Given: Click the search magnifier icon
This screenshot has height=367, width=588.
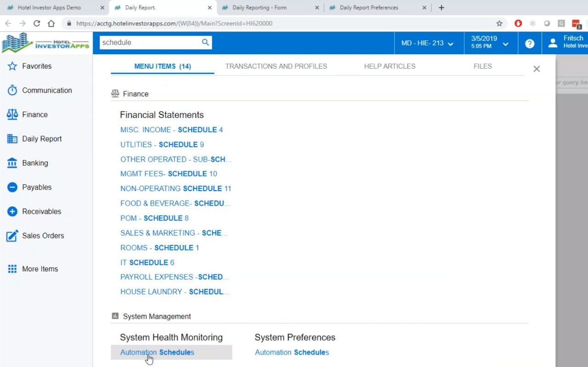Looking at the screenshot, I should (x=206, y=42).
